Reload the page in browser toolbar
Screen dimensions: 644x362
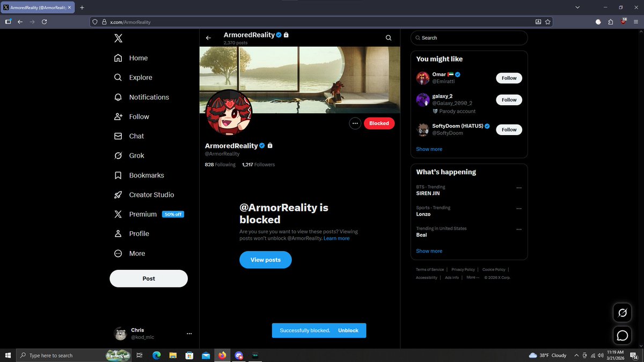(45, 22)
